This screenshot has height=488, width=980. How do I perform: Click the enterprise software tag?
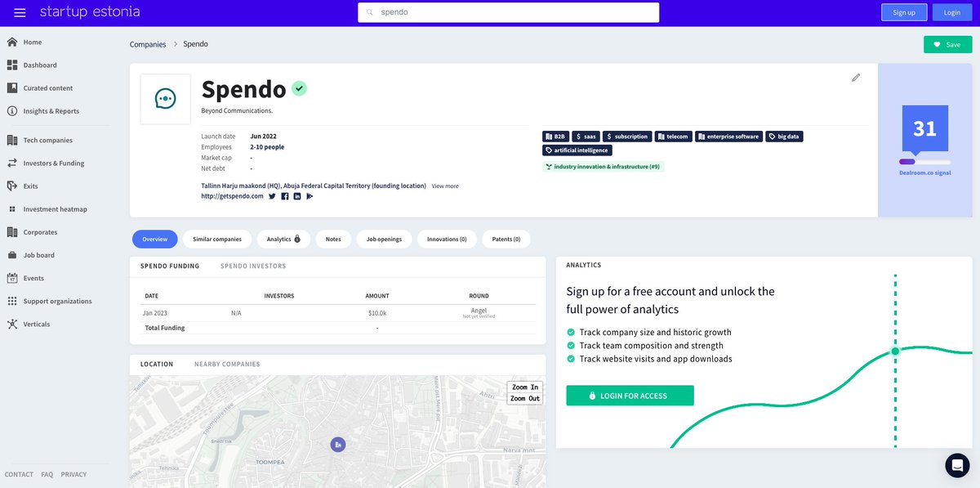tap(728, 137)
